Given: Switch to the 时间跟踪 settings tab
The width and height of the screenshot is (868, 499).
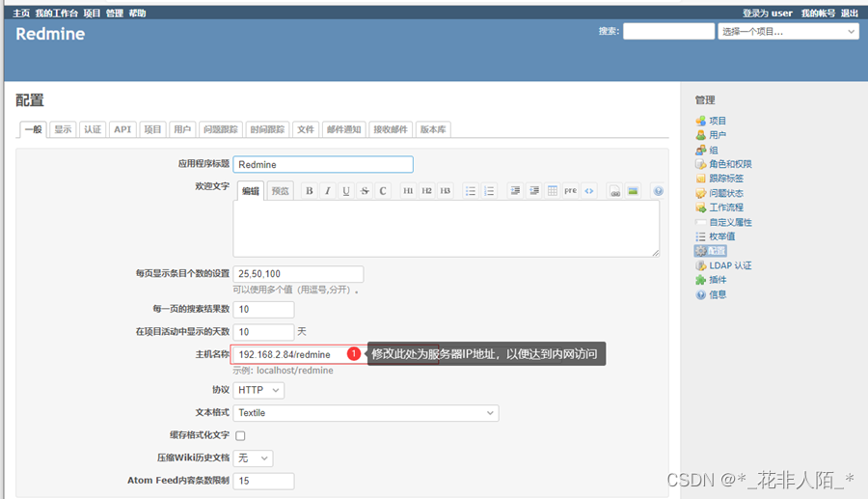Looking at the screenshot, I should click(x=267, y=129).
